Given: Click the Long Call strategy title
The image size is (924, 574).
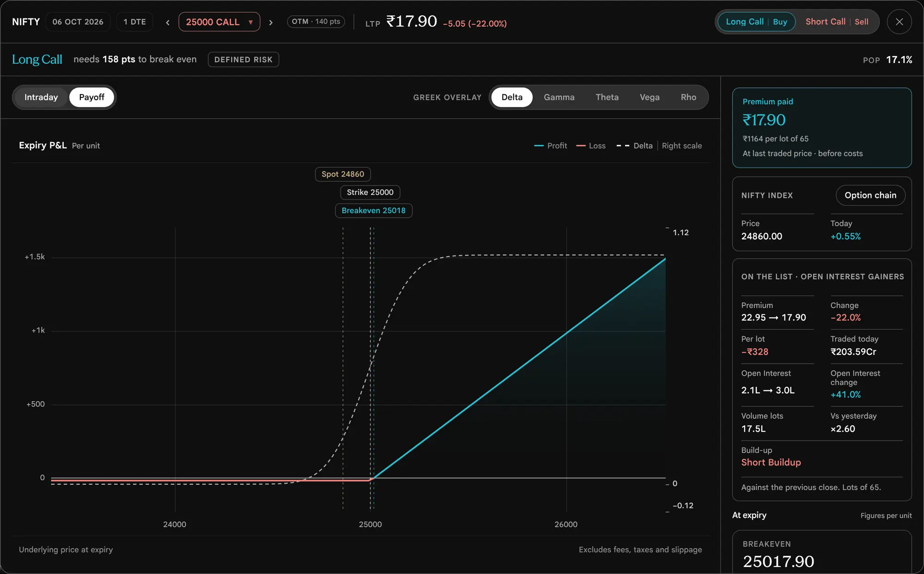Looking at the screenshot, I should point(37,59).
